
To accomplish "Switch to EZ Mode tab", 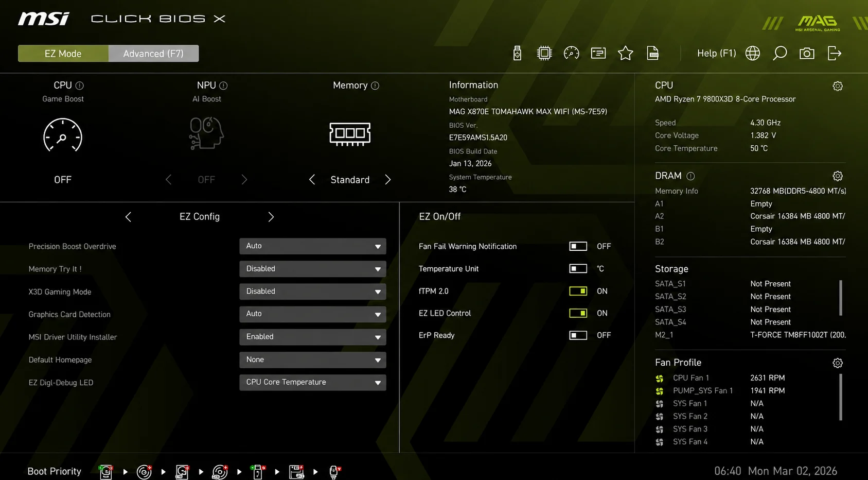I will coord(63,54).
